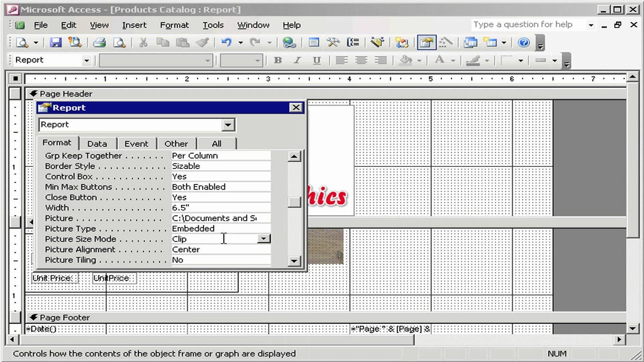Open Print Preview from the toolbar
The height and width of the screenshot is (362, 644).
pos(119,43)
